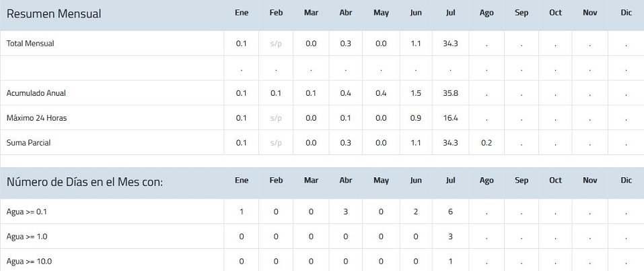Click the Número de Días section heading
The image size is (644, 271).
click(85, 181)
